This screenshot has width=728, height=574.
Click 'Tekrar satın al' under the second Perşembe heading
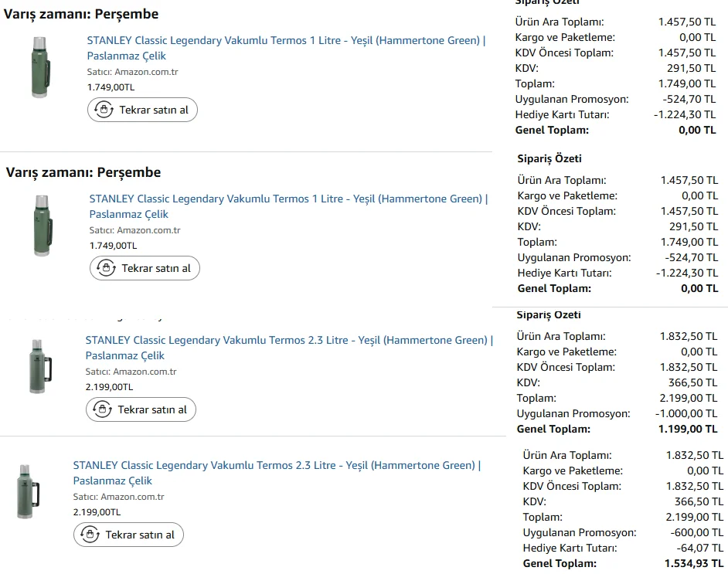coord(145,268)
